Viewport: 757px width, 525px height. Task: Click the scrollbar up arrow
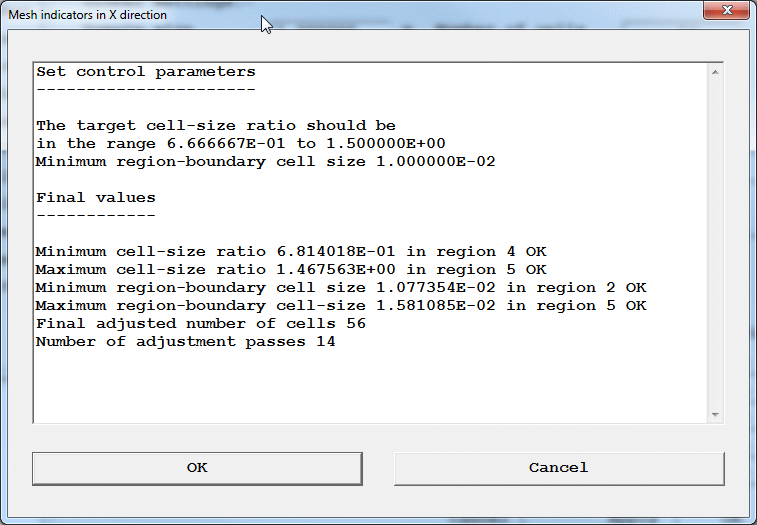click(715, 73)
